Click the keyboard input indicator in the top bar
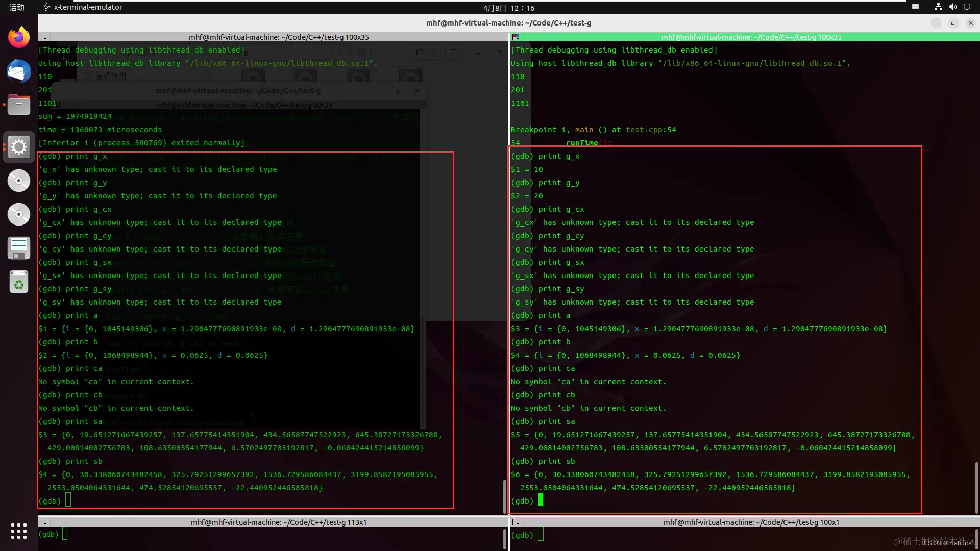 click(916, 7)
